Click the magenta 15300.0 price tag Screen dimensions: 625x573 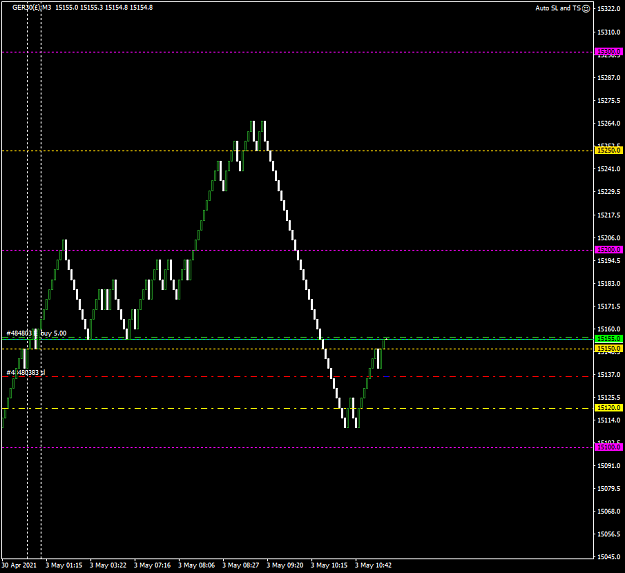[x=608, y=52]
